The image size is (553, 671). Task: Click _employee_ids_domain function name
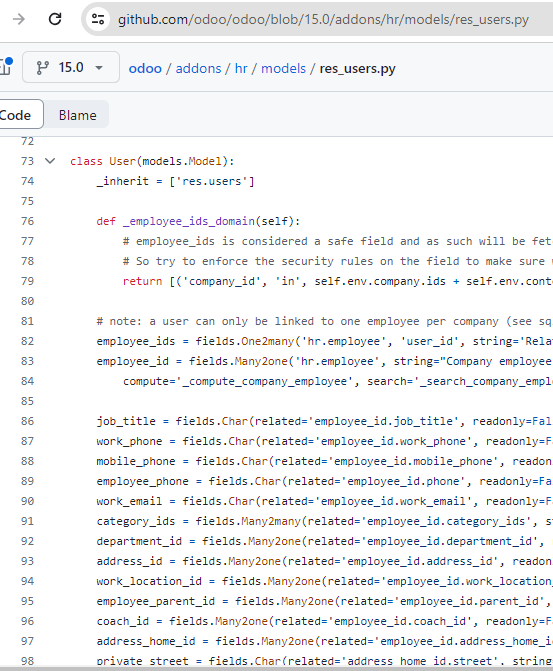pos(189,221)
